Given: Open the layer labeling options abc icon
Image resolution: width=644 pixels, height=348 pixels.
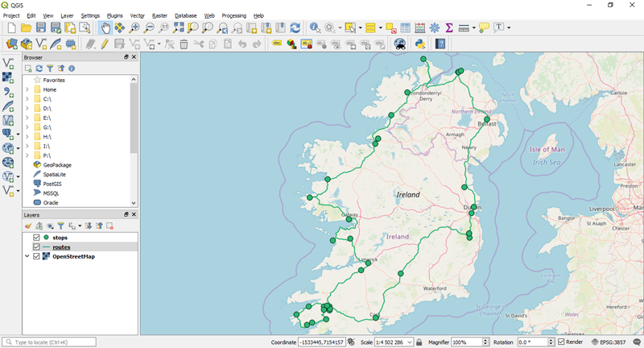Looking at the screenshot, I should [277, 43].
